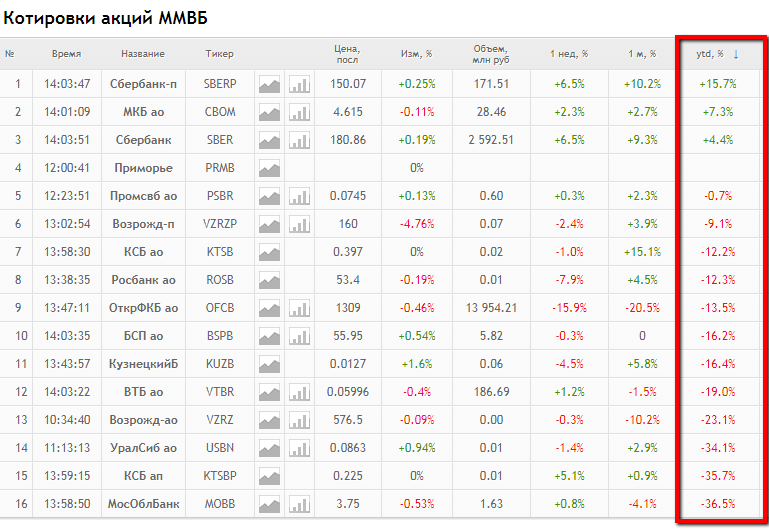Open the БСП ао stock link

tap(143, 336)
